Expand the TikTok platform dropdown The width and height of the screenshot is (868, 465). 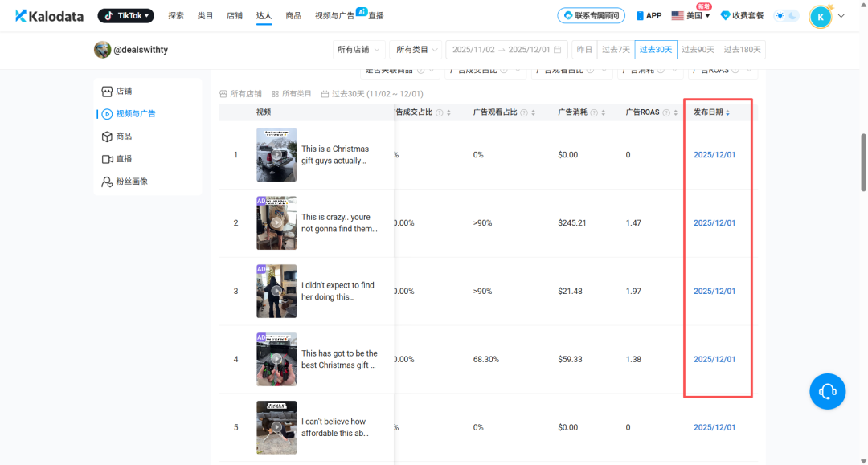click(125, 14)
